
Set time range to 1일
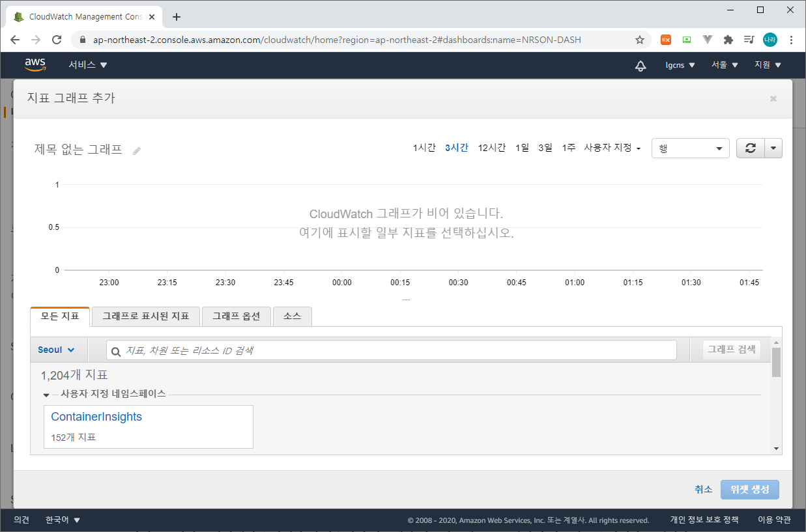523,148
